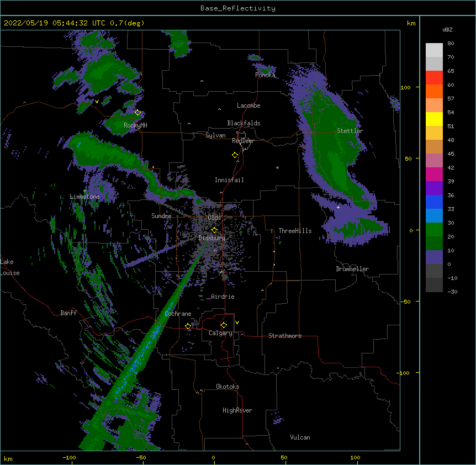Select the Airdrie label

click(223, 297)
